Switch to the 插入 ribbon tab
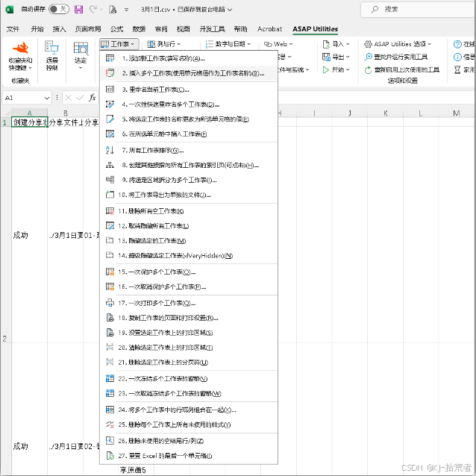Screen dimensions: 476x476 click(59, 29)
